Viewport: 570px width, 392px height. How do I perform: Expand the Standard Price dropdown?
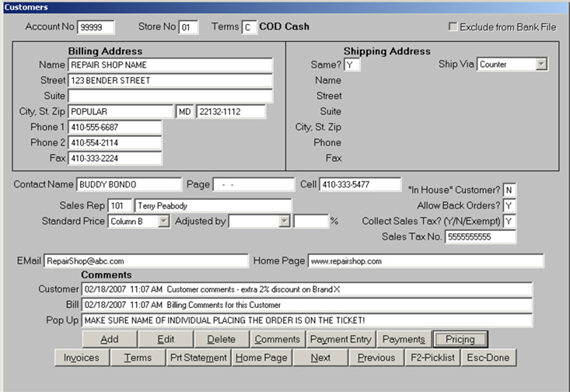(x=163, y=222)
